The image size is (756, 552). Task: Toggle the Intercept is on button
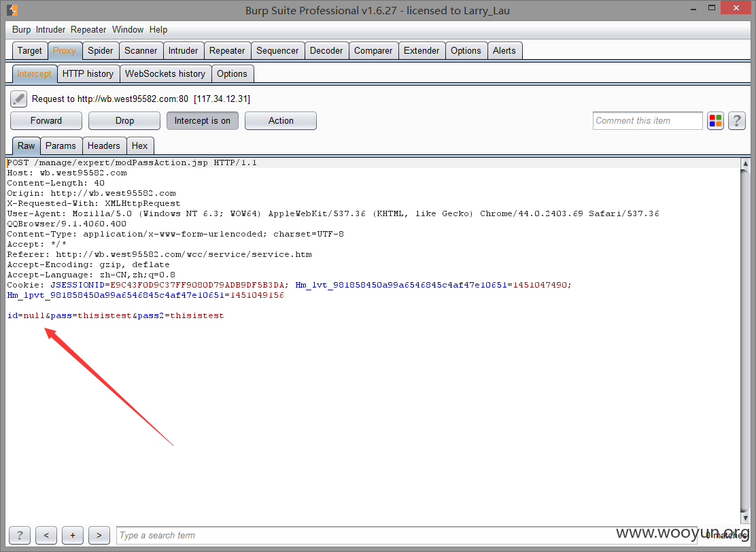203,120
